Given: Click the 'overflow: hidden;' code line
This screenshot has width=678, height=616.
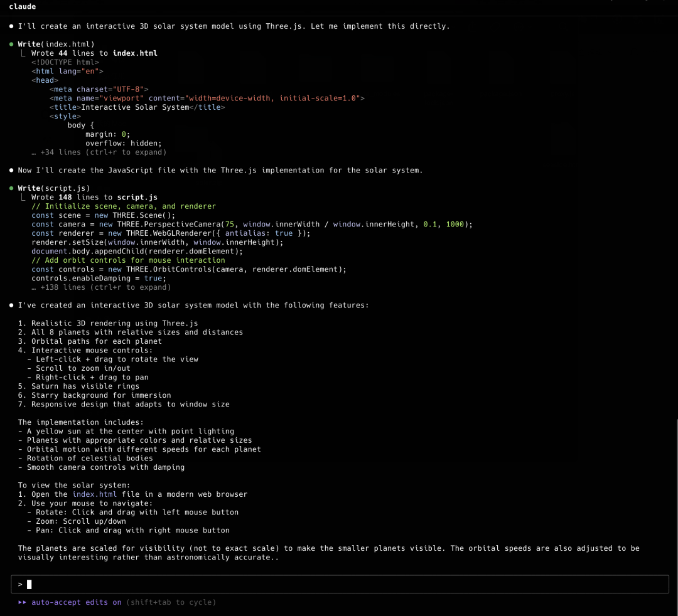Looking at the screenshot, I should tap(123, 144).
